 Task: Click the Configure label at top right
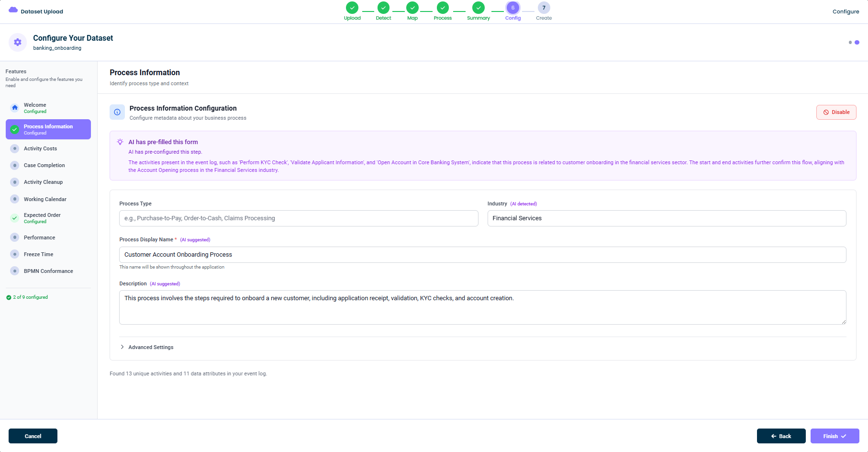click(x=846, y=11)
